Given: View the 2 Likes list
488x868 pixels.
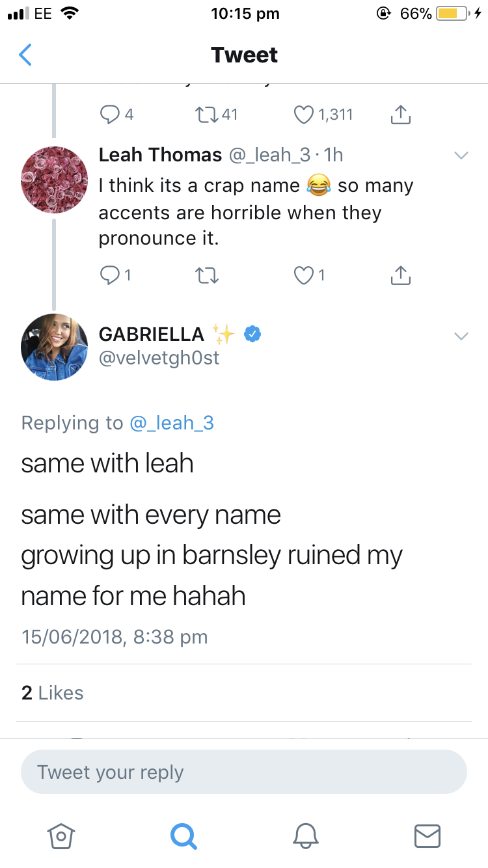Looking at the screenshot, I should [53, 693].
